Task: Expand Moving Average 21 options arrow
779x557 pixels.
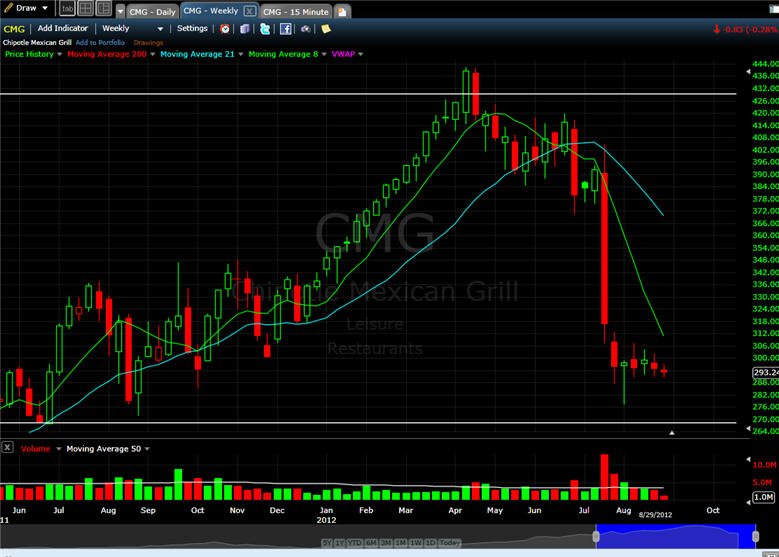Action: 241,54
